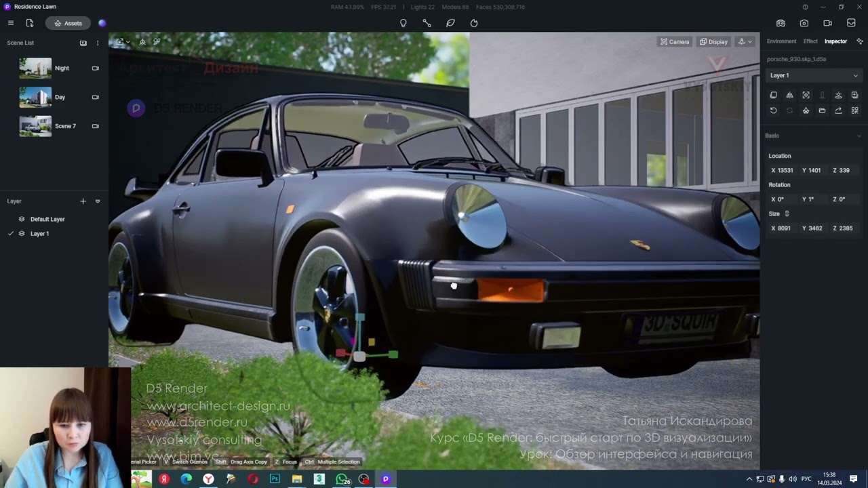Click the second viewport icon at top-left
The width and height of the screenshot is (868, 488).
(x=142, y=42)
